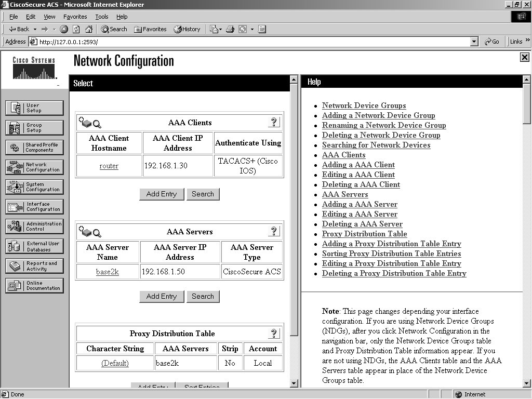Open Interface Configuration section
The width and height of the screenshot is (532, 399).
pos(34,207)
